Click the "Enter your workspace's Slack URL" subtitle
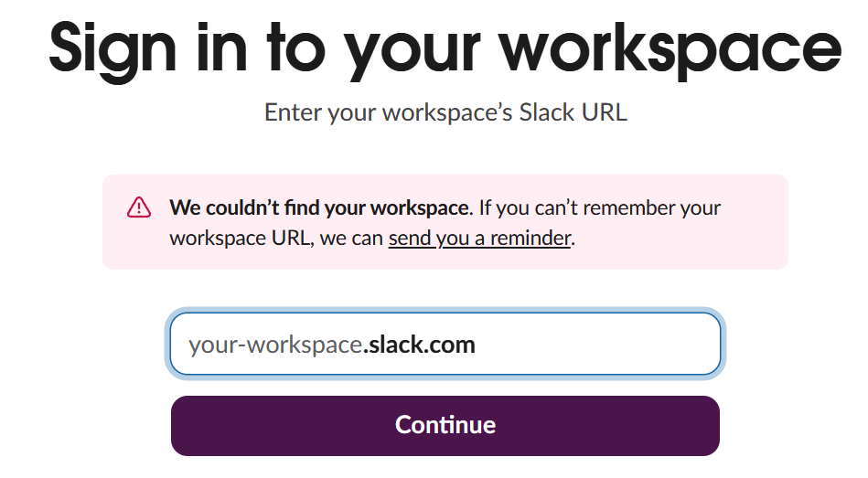The height and width of the screenshot is (478, 868). [445, 112]
